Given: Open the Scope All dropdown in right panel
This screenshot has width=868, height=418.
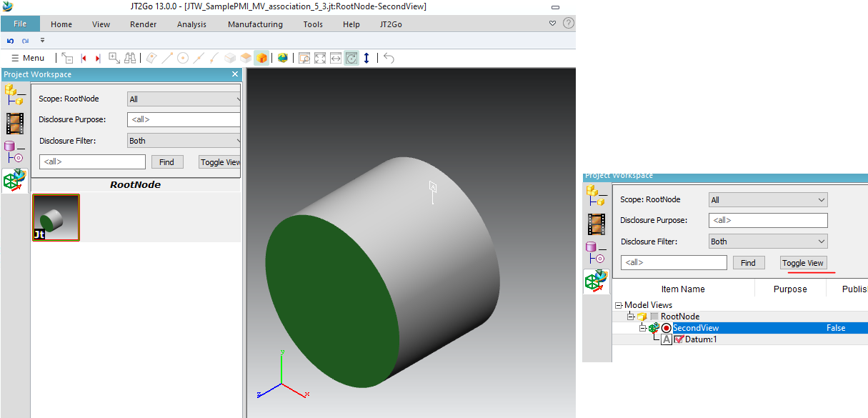Looking at the screenshot, I should click(x=768, y=200).
